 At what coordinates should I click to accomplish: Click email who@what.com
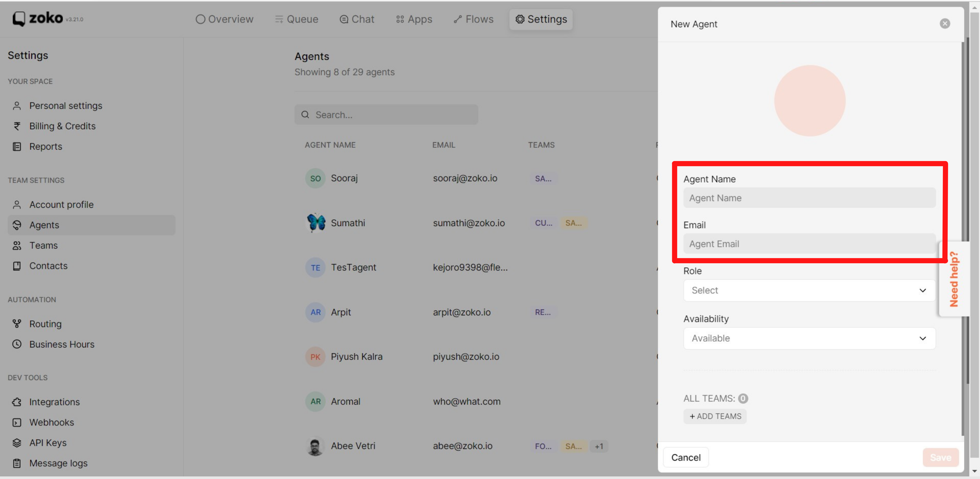coord(466,401)
